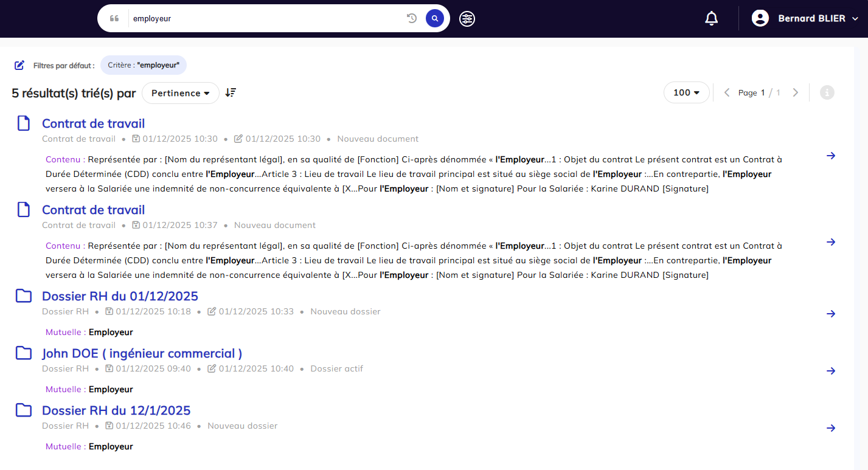Open Dossier RH du 01/12/2025 link
The image size is (868, 470).
click(120, 296)
